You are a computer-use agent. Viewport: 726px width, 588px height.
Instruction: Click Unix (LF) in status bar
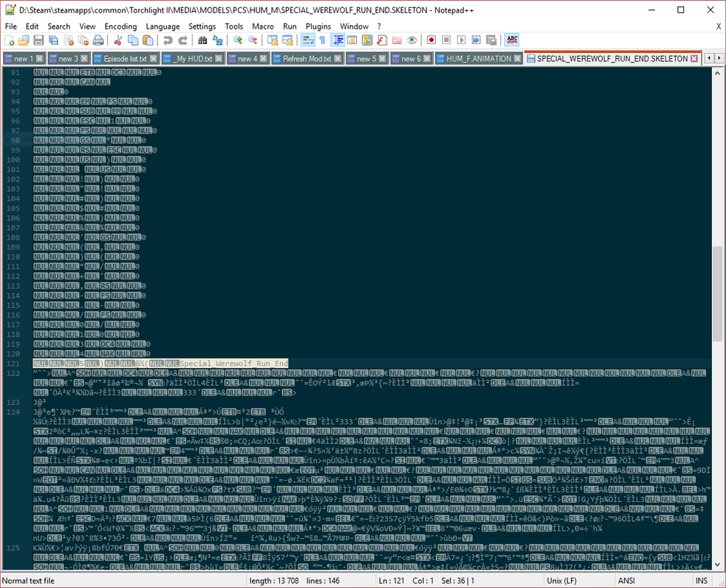[561, 581]
